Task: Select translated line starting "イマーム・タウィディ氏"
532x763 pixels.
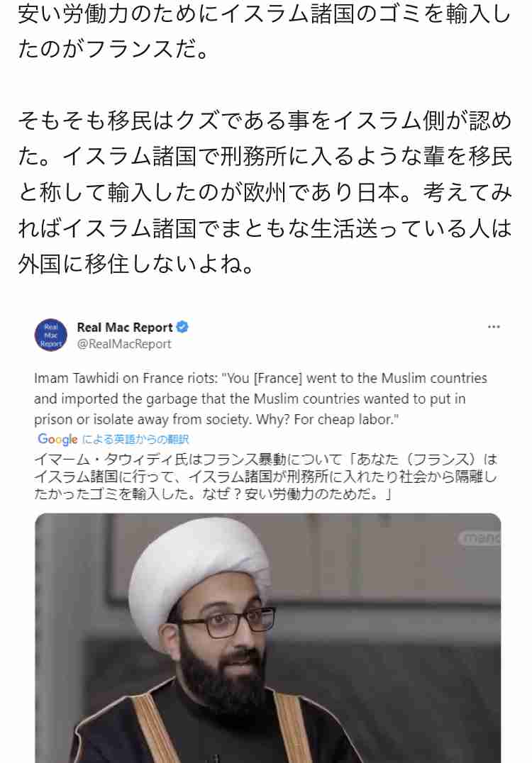Action: [x=266, y=460]
